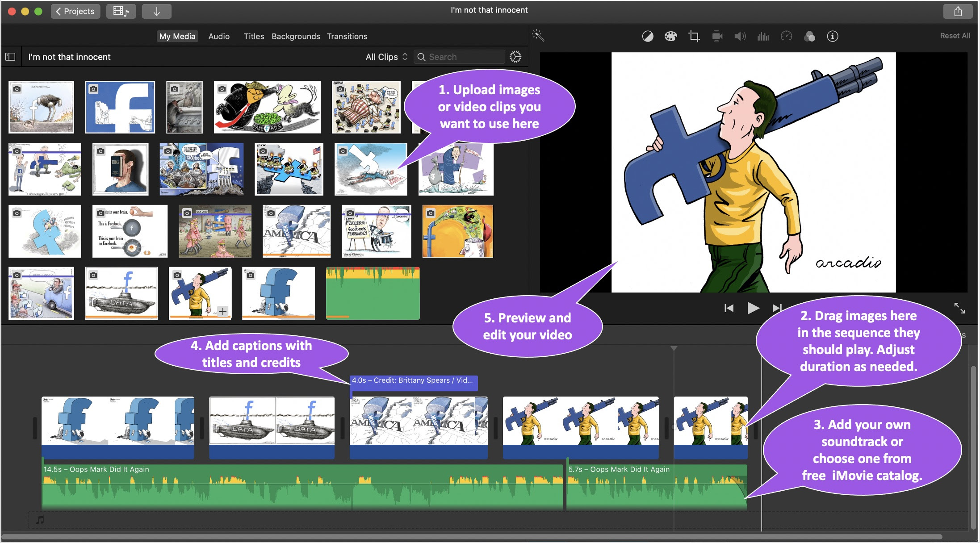Viewport: 980px width, 543px height.
Task: Switch to My Media tab
Action: (x=177, y=36)
